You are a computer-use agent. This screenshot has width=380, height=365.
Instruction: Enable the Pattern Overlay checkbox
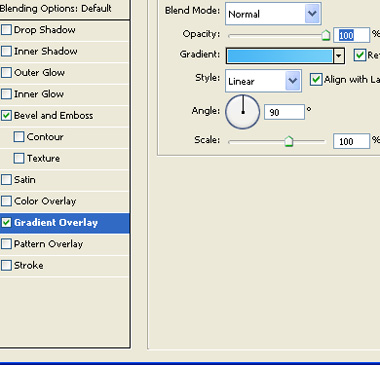point(6,244)
